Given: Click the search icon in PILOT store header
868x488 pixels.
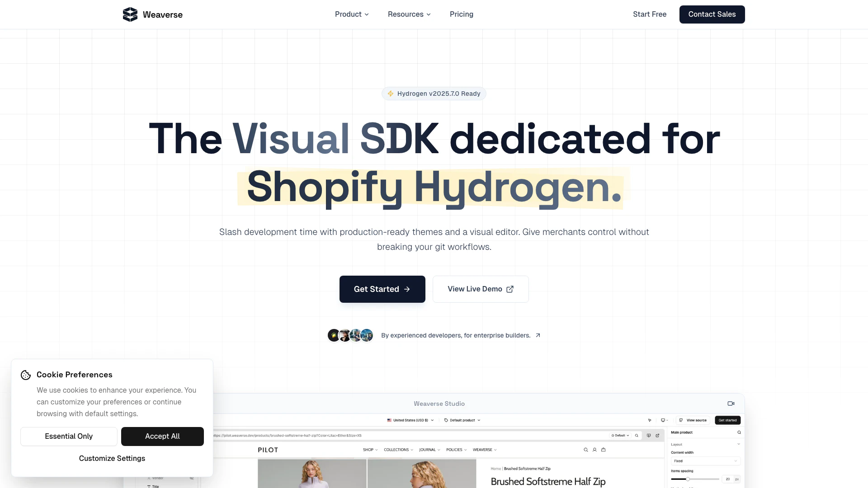Looking at the screenshot, I should click(x=585, y=450).
